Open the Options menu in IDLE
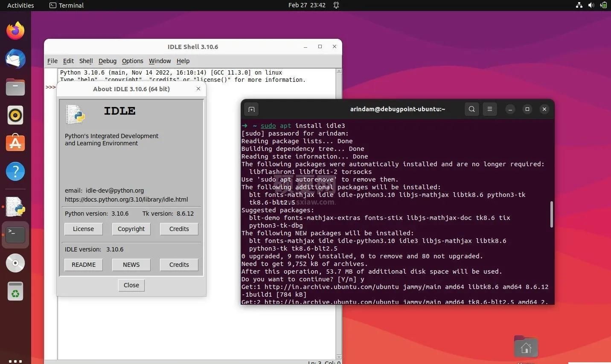Viewport: 611px width, 364px height. 132,61
